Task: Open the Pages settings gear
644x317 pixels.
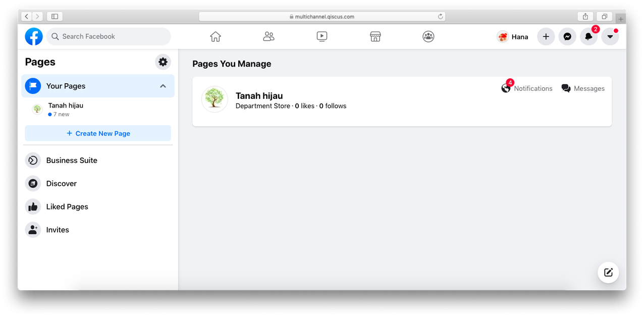Action: [163, 62]
